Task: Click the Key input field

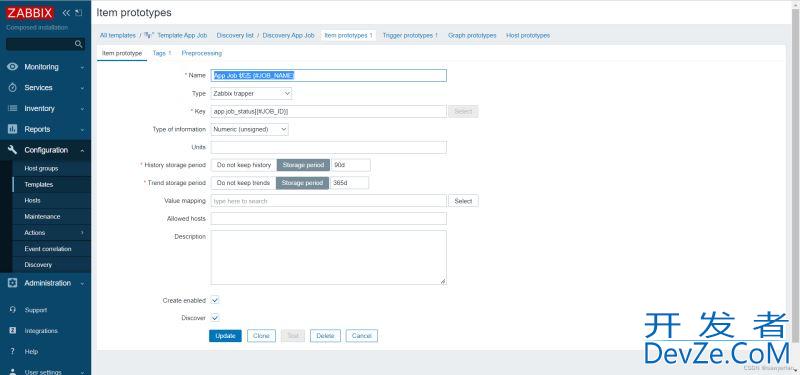Action: pyautogui.click(x=329, y=111)
